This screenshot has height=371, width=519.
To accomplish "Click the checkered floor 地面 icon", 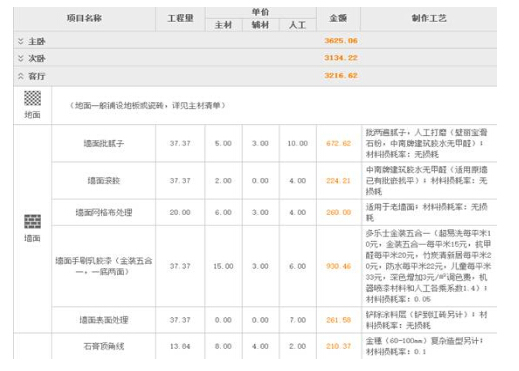I will (32, 98).
